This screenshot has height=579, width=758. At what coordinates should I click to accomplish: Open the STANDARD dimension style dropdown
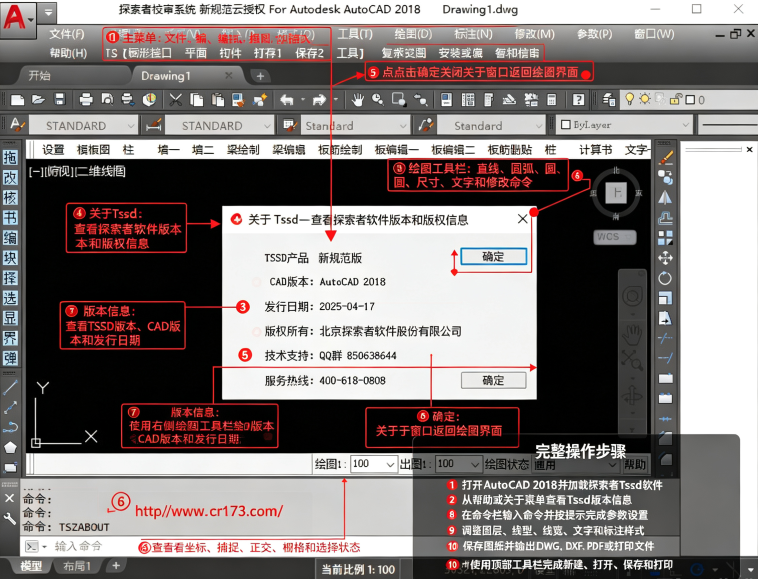[219, 125]
